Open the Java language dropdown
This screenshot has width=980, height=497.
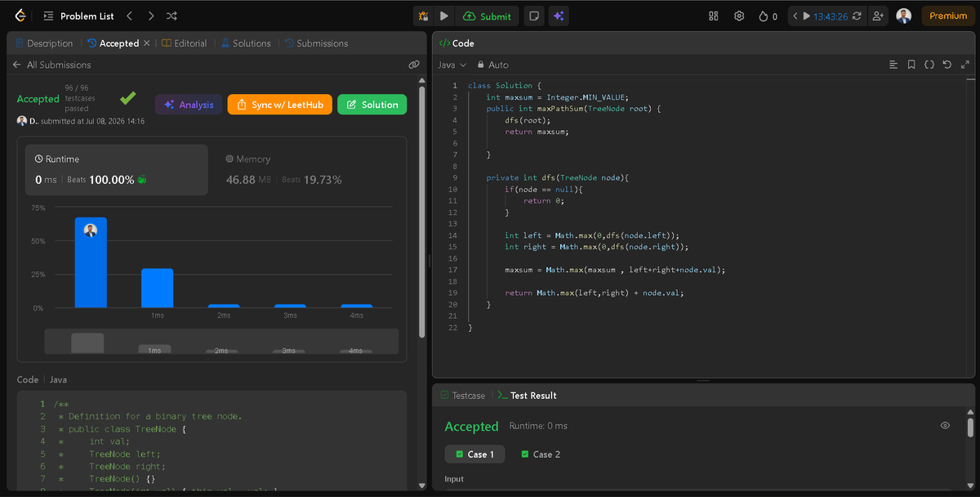click(x=452, y=65)
